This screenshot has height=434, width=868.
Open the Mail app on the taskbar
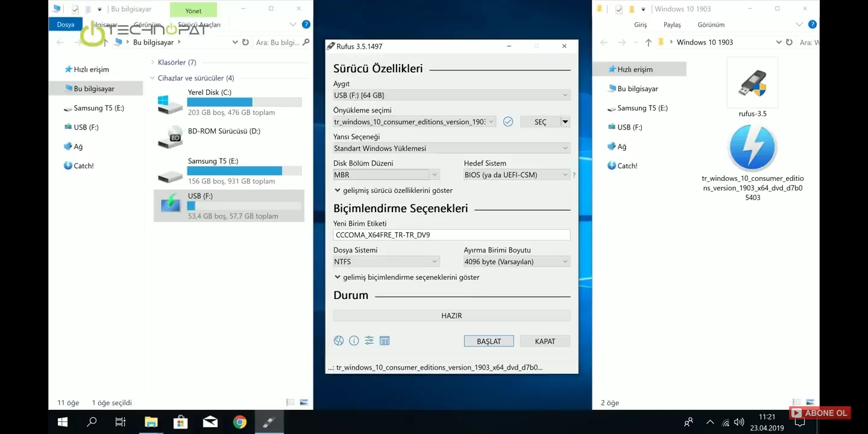[x=210, y=422]
